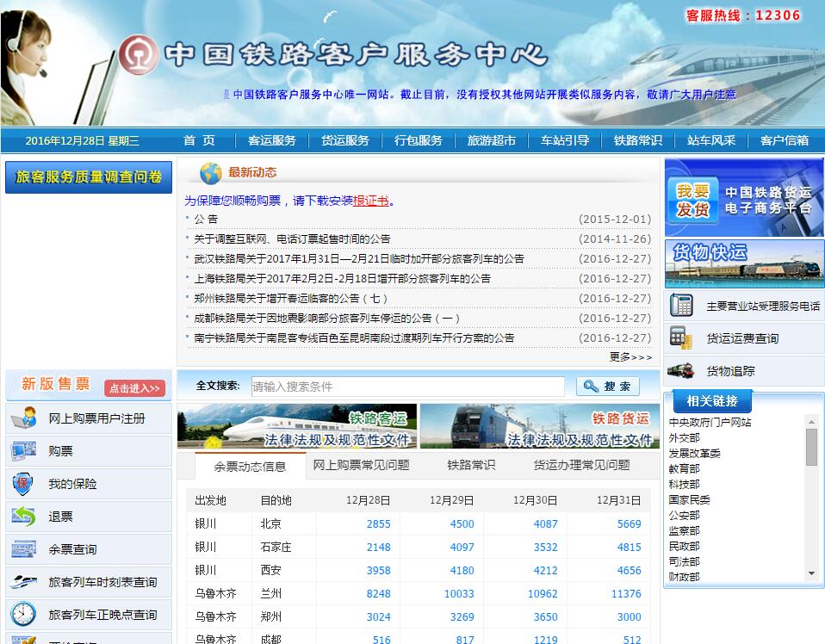This screenshot has height=644, width=825.
Task: Click the 搜索 button
Action: pyautogui.click(x=608, y=387)
